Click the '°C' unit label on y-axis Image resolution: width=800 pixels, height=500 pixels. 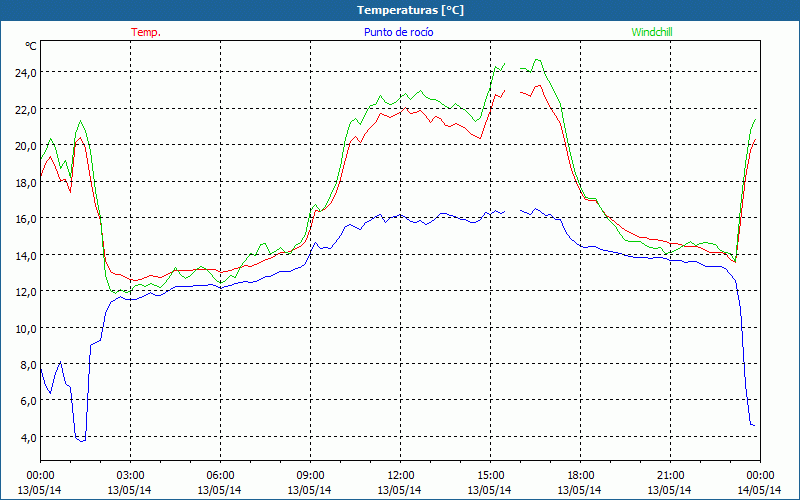pyautogui.click(x=30, y=46)
